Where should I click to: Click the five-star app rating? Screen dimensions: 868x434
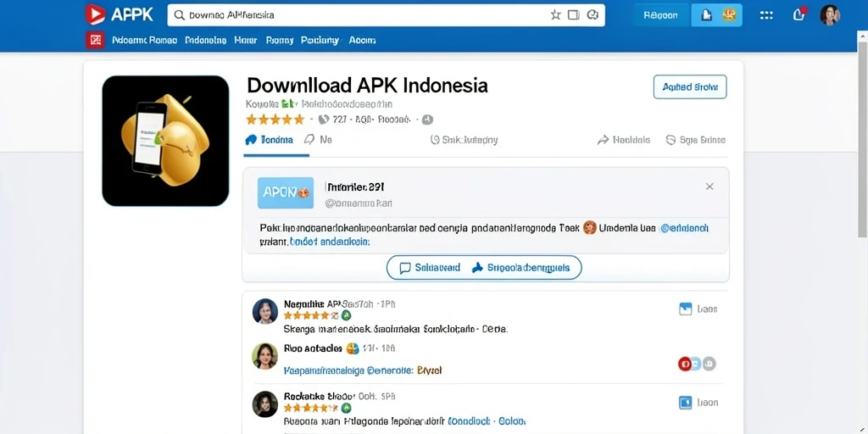click(275, 120)
